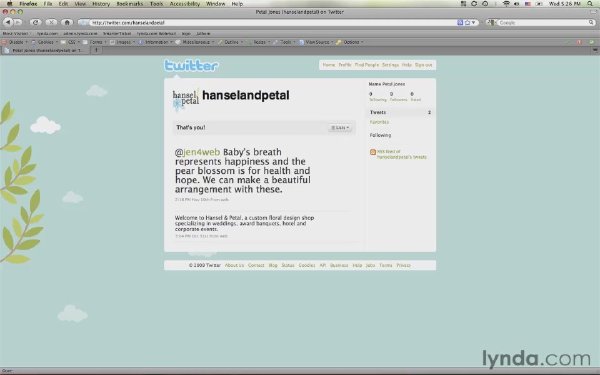
Task: Click the Home link in Twitter navigation
Action: tap(329, 65)
